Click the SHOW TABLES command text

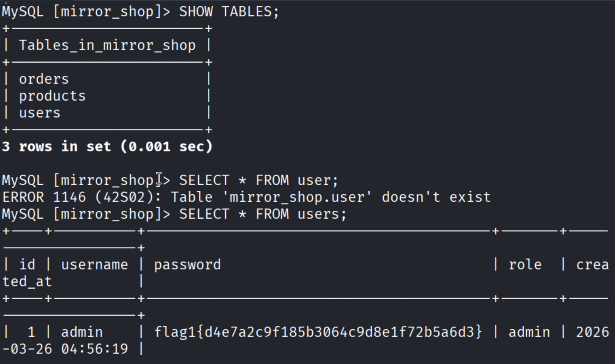click(229, 12)
